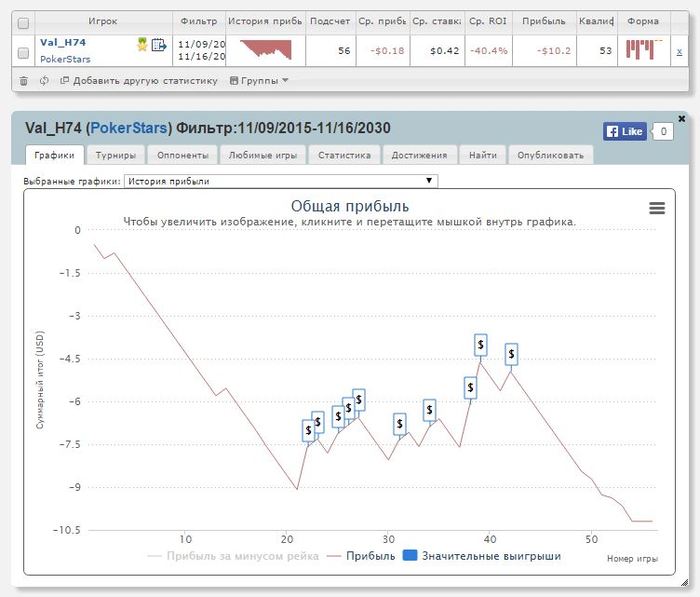Screen dimensions: 700x597
Task: Sort by the Фильтр column header
Action: pos(199,21)
